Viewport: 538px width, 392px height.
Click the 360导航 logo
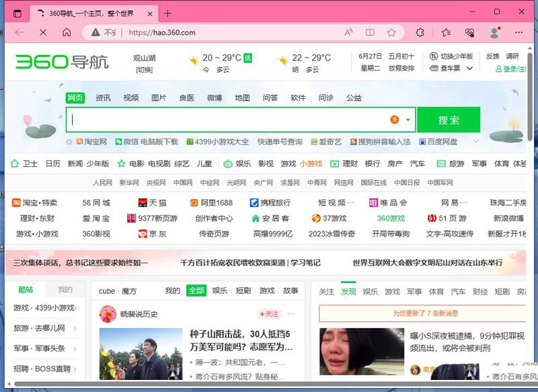pyautogui.click(x=62, y=62)
